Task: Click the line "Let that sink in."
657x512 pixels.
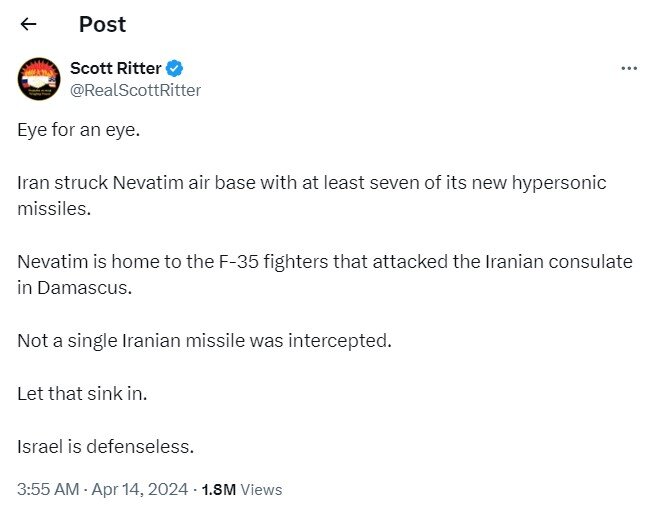Action: click(x=82, y=393)
